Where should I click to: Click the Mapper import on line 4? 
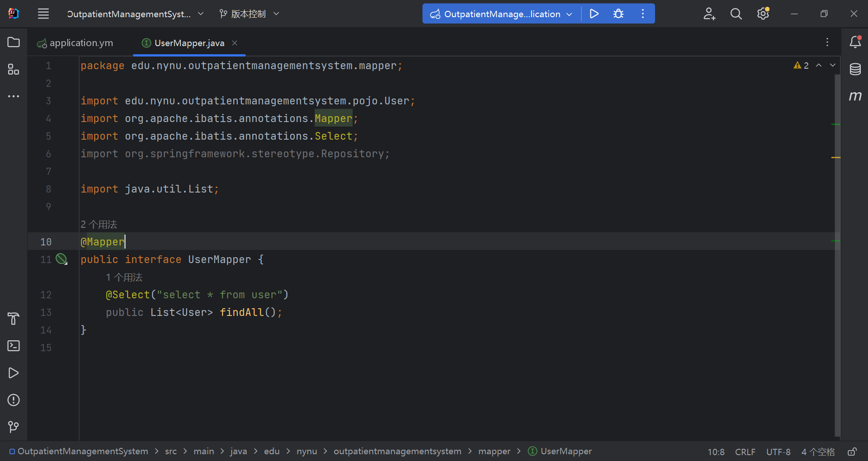pos(333,118)
